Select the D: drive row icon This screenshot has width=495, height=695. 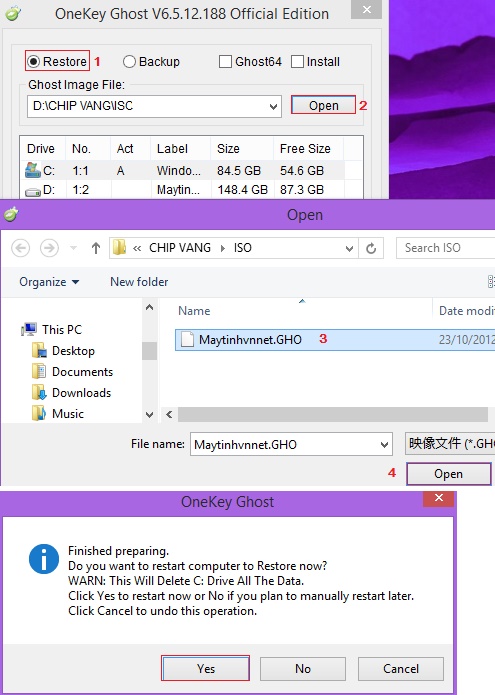tap(32, 191)
